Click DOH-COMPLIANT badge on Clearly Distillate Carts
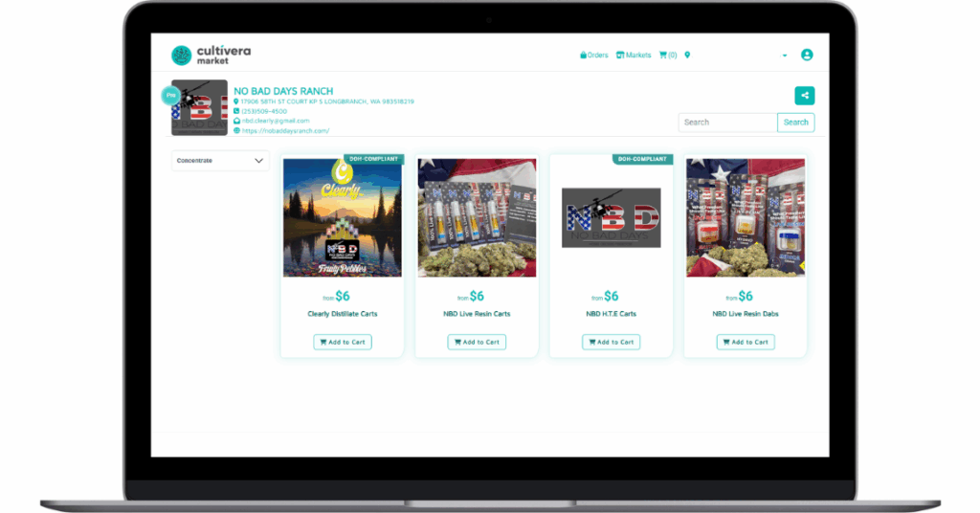The height and width of the screenshot is (513, 980). (374, 159)
